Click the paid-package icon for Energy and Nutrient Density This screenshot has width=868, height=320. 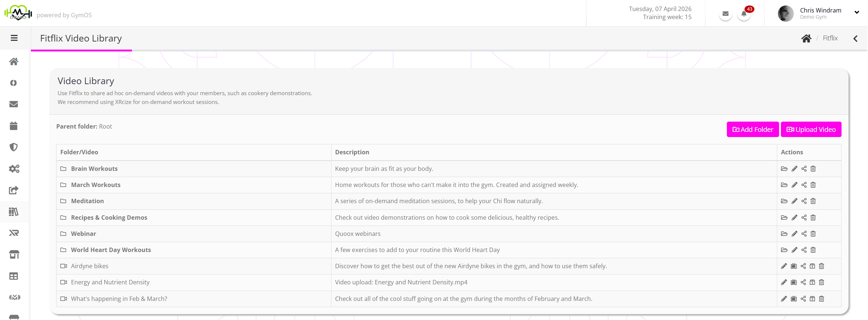(813, 282)
